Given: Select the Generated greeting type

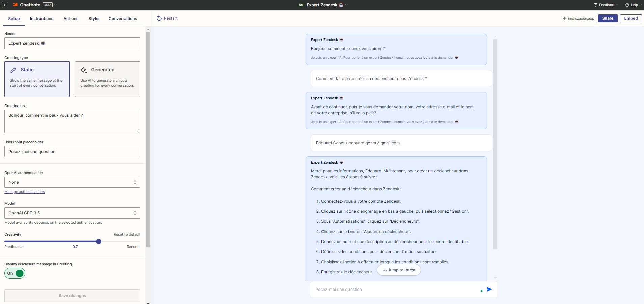Looking at the screenshot, I should 108,79.
